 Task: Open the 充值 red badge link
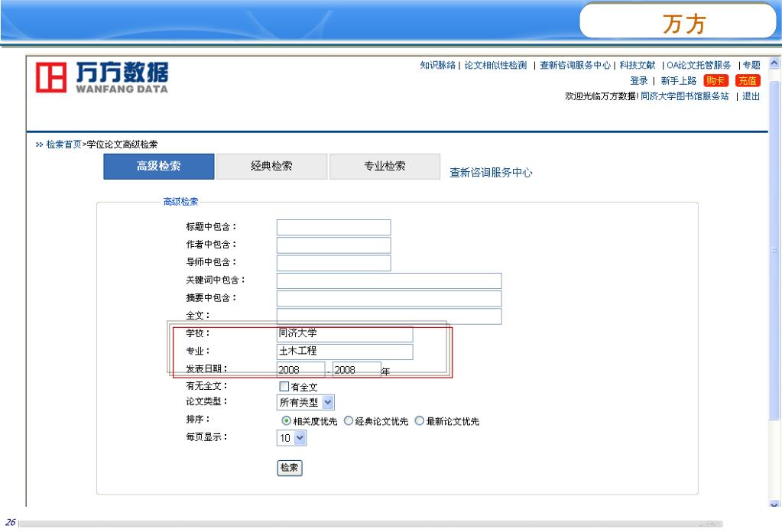pos(748,81)
